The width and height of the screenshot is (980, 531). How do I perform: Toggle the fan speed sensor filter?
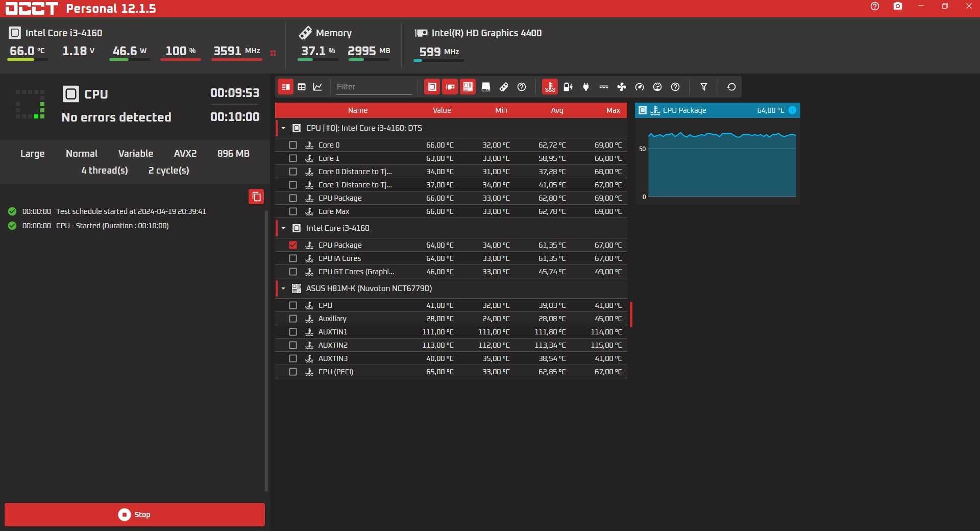tap(622, 87)
